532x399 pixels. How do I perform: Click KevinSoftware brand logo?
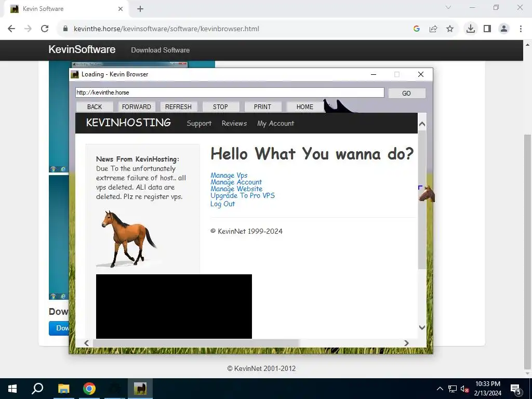[82, 49]
